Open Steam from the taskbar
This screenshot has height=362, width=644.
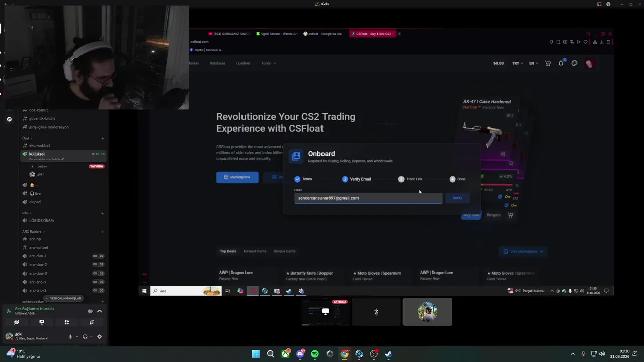tap(388, 354)
